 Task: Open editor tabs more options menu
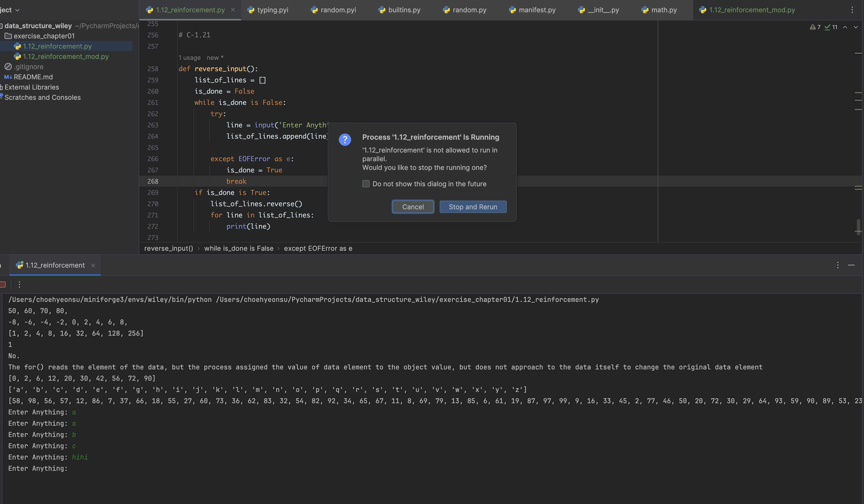pos(852,10)
